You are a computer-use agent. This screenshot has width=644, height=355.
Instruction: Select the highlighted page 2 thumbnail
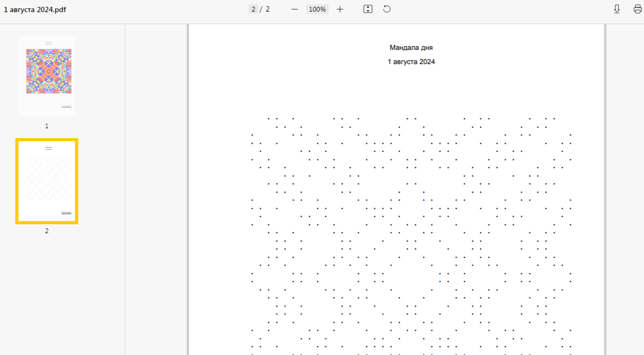47,181
